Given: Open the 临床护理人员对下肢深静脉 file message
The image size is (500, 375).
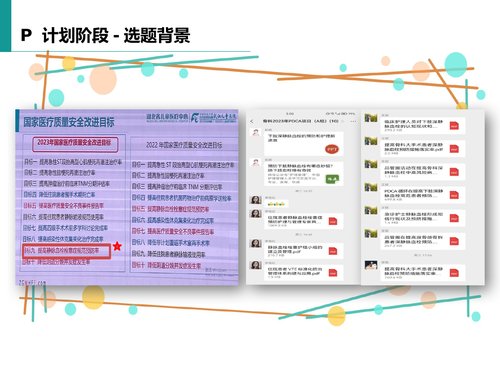Looking at the screenshot, I should [x=422, y=125].
